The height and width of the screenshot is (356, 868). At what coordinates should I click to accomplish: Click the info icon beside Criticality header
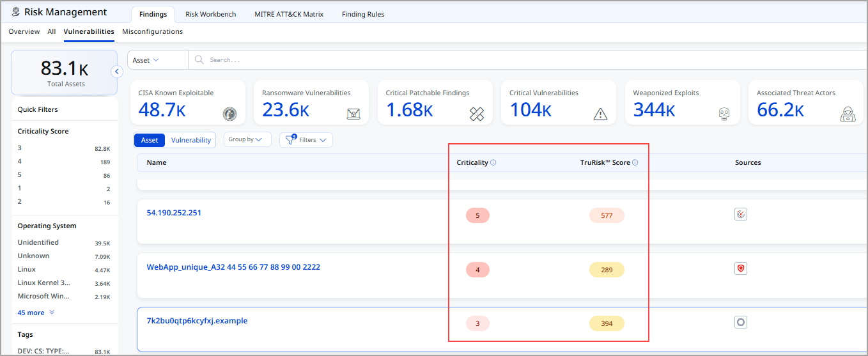(493, 163)
